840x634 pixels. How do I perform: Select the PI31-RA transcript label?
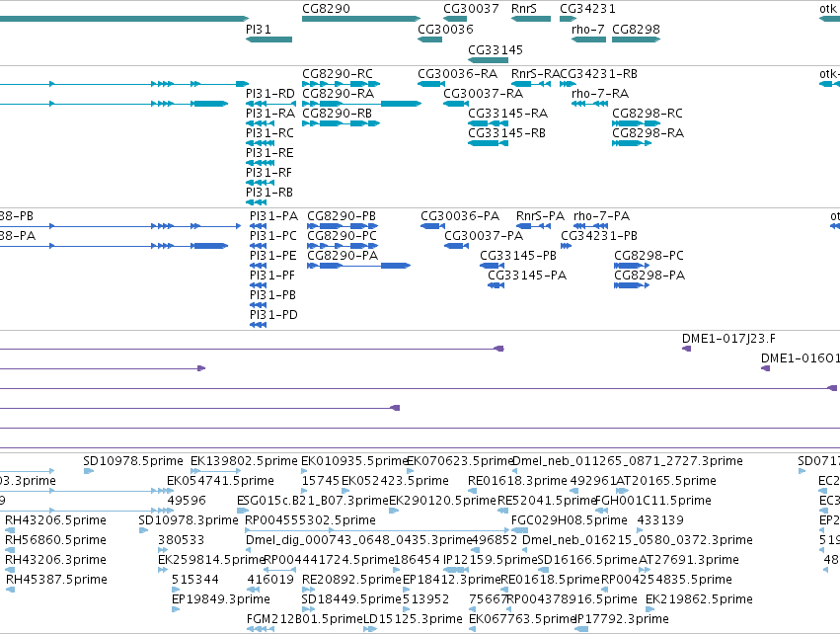[270, 114]
